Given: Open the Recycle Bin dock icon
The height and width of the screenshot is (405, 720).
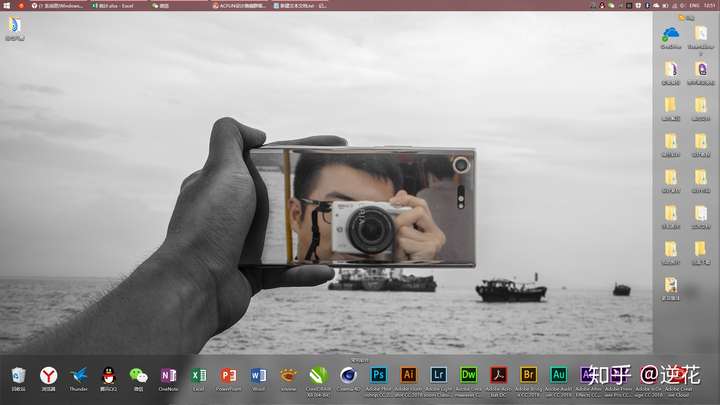Looking at the screenshot, I should pos(18,376).
